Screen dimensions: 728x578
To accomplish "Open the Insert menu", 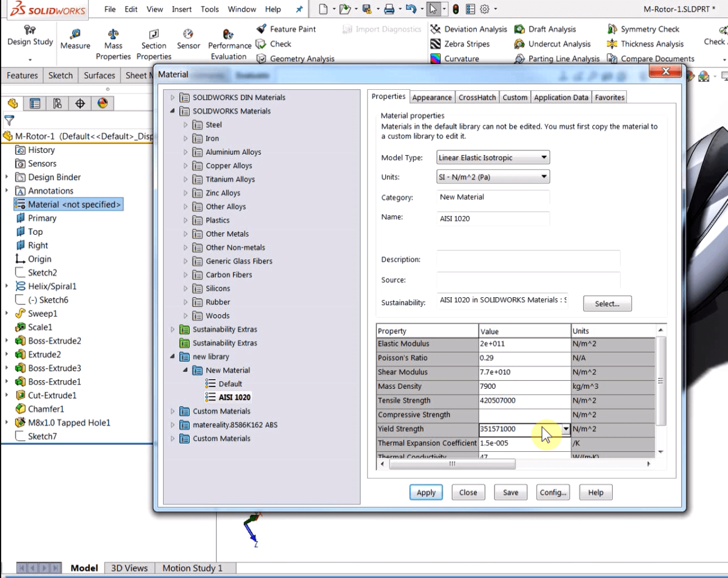I will click(x=181, y=9).
